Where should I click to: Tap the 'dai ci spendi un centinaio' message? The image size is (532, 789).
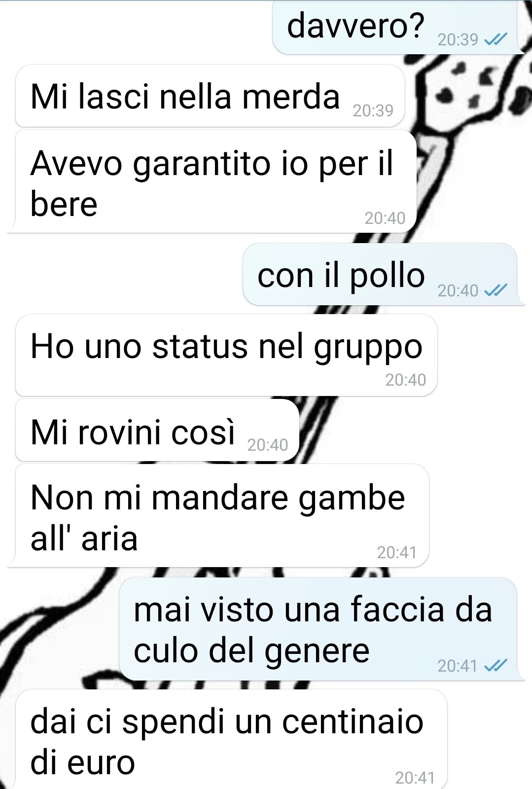click(x=231, y=740)
